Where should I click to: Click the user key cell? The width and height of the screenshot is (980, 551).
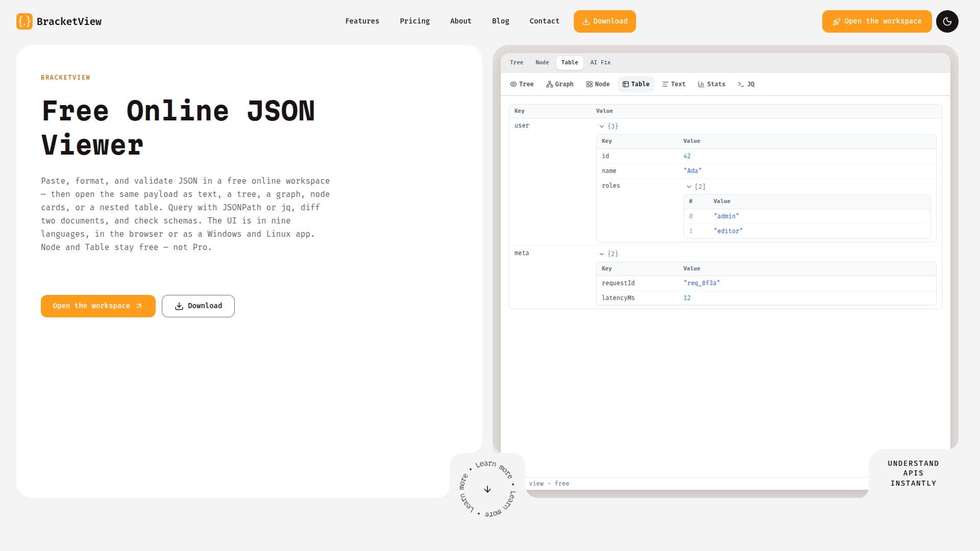click(x=522, y=126)
